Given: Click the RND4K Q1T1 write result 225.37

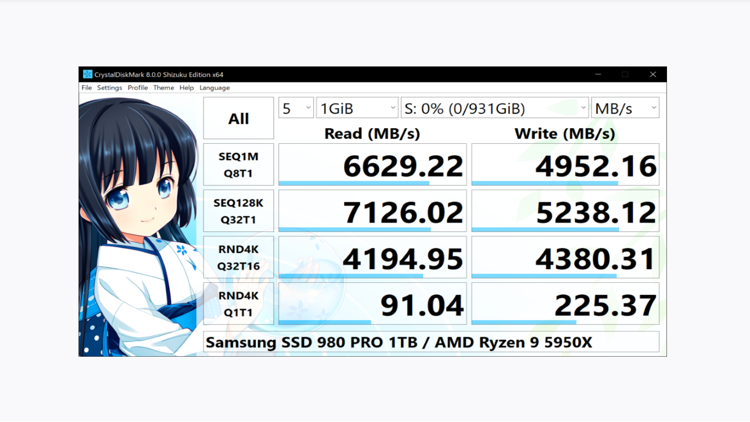Looking at the screenshot, I should [565, 304].
